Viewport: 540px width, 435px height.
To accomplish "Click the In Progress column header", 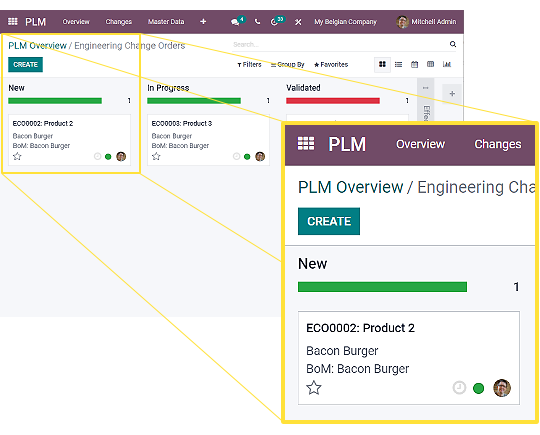I will (168, 88).
